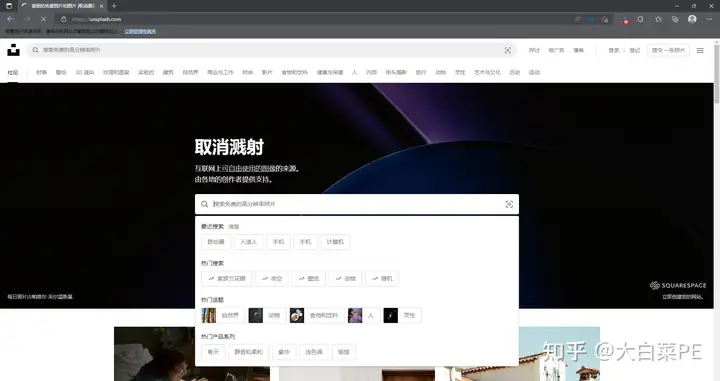Open the 探讨 header link
The height and width of the screenshot is (381, 720).
pos(534,50)
